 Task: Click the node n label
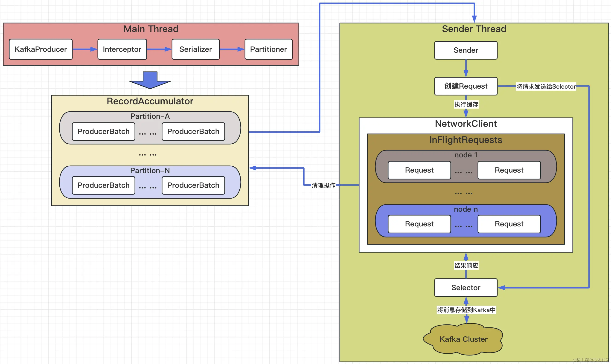tap(466, 209)
